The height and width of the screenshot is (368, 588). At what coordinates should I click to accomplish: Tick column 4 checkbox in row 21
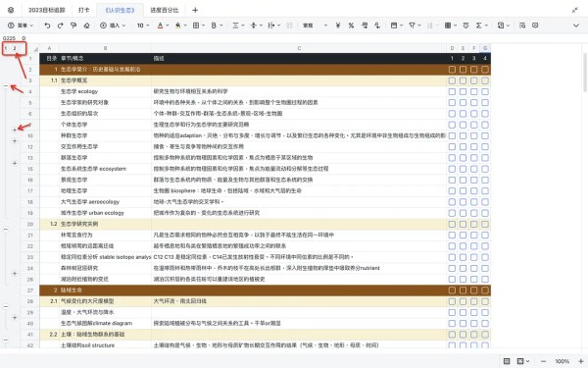(485, 236)
